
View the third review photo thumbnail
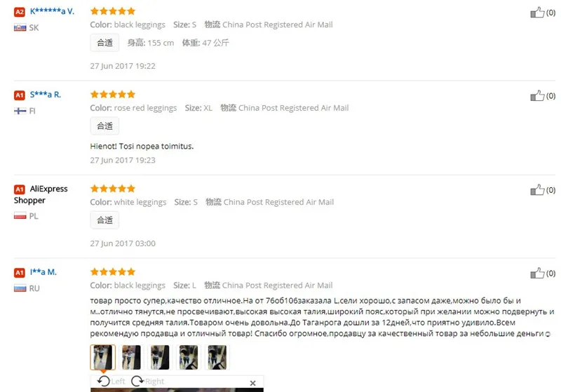[160, 357]
